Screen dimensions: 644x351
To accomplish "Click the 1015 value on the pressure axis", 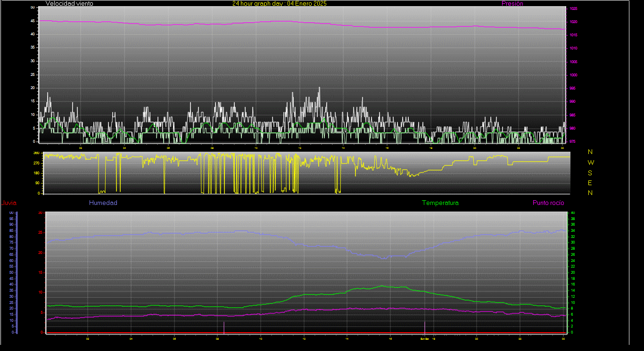I will coord(573,35).
